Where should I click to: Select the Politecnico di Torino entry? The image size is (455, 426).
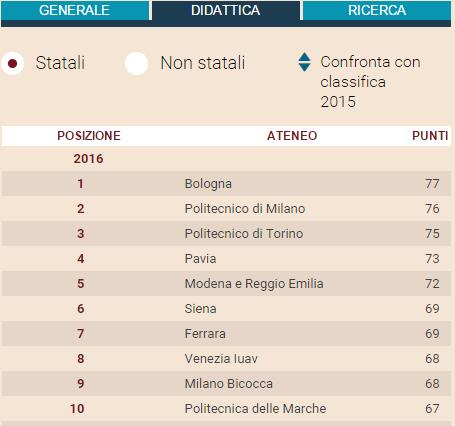tap(244, 233)
